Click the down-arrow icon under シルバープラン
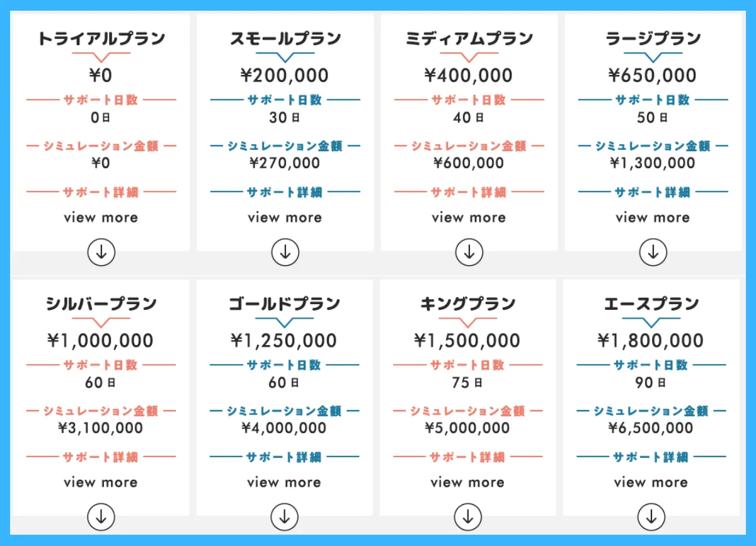Image resolution: width=756 pixels, height=546 pixels. click(x=101, y=518)
